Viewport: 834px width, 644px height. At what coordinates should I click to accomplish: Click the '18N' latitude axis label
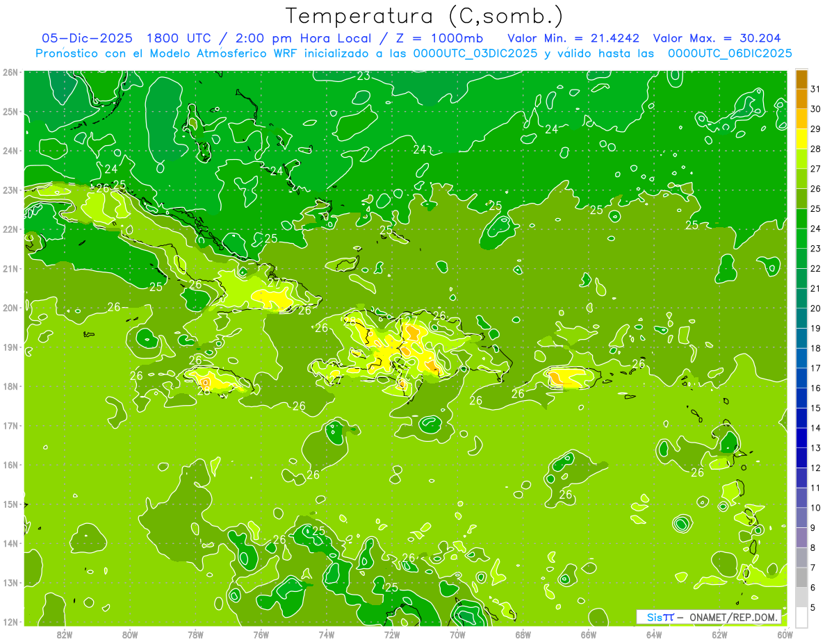point(10,386)
